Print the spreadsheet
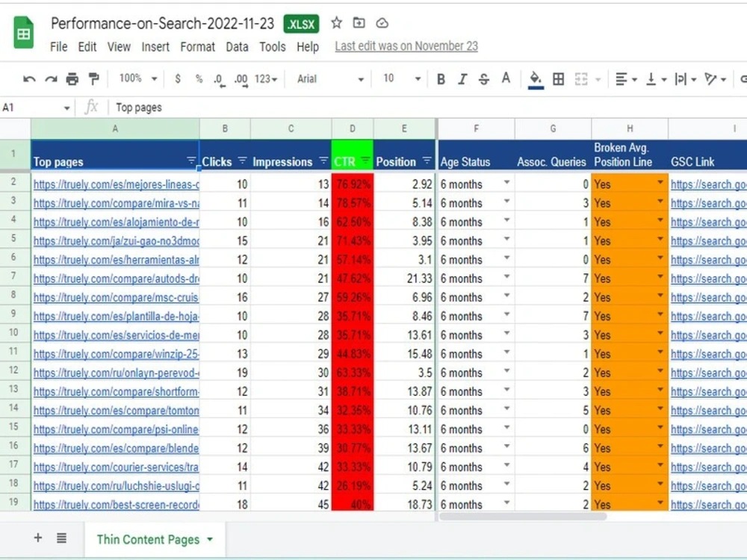This screenshot has height=560, width=747. [x=72, y=79]
